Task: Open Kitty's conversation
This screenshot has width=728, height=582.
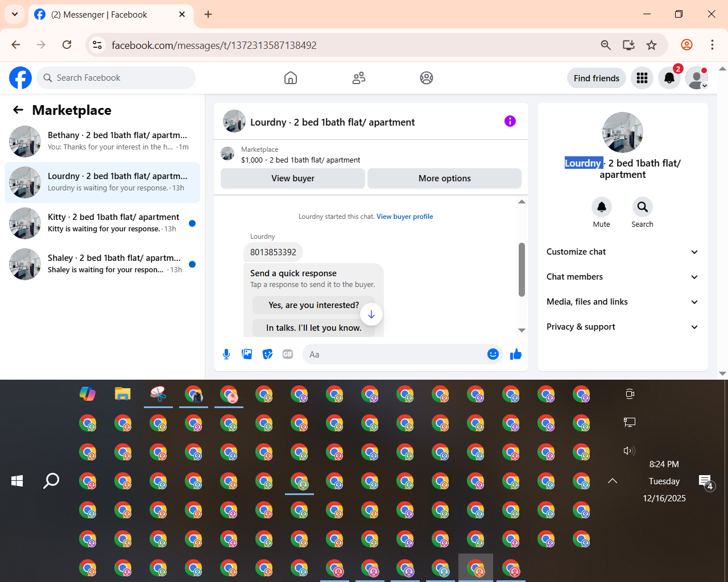Action: click(x=102, y=223)
